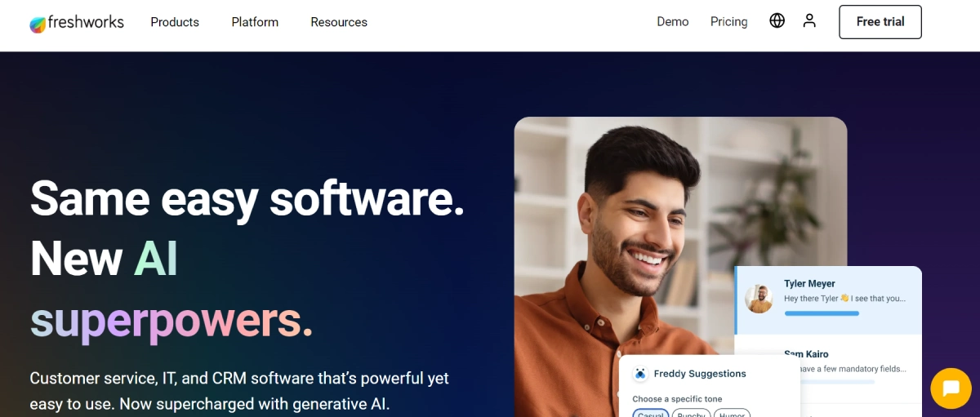The width and height of the screenshot is (980, 417).
Task: Click the Freshworks logo
Action: pos(77,23)
